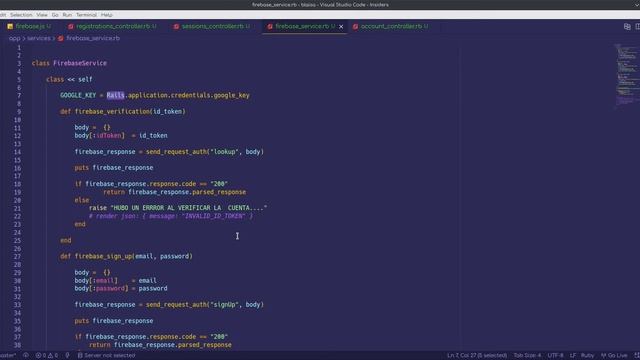Viewport: 640px width, 360px height.
Task: Open the Go menu
Action: [x=55, y=15]
